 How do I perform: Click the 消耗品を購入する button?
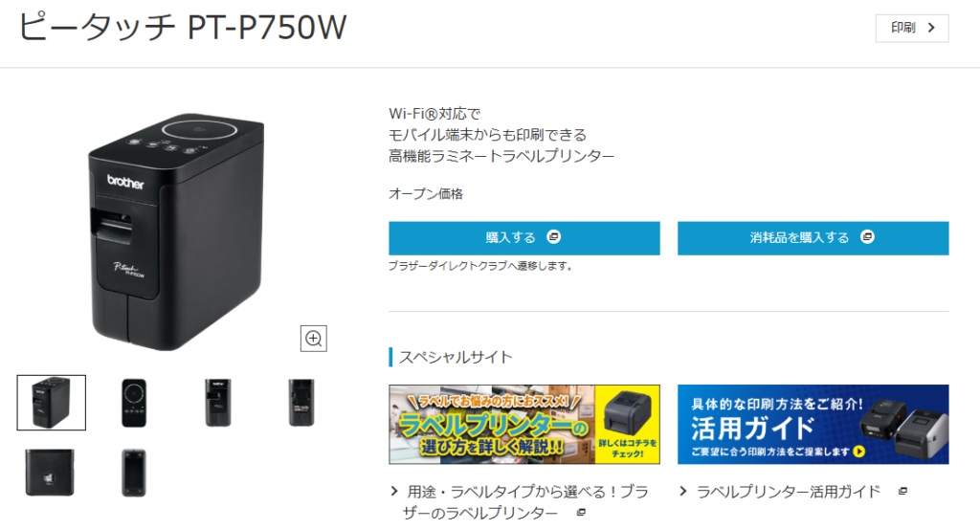tap(813, 238)
